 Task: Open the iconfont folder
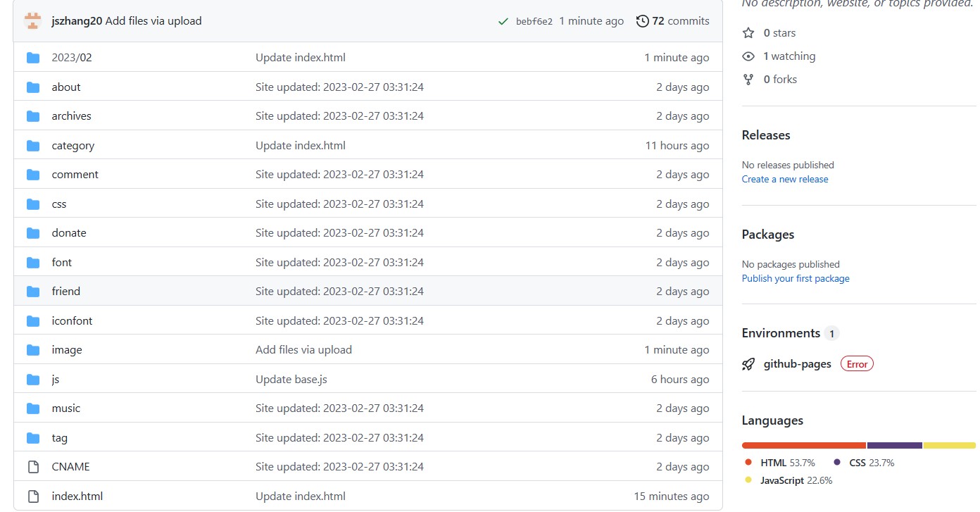72,321
